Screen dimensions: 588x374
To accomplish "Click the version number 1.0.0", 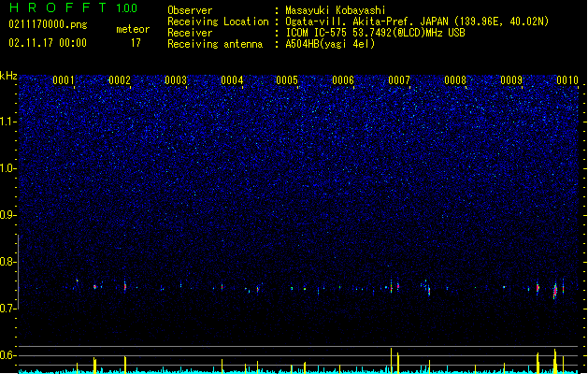I will point(126,7).
